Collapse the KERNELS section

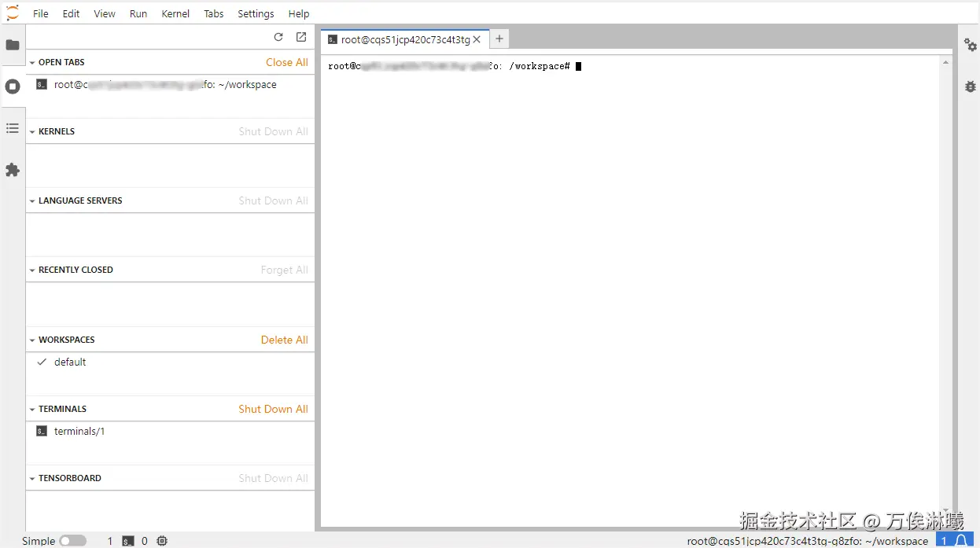tap(32, 131)
